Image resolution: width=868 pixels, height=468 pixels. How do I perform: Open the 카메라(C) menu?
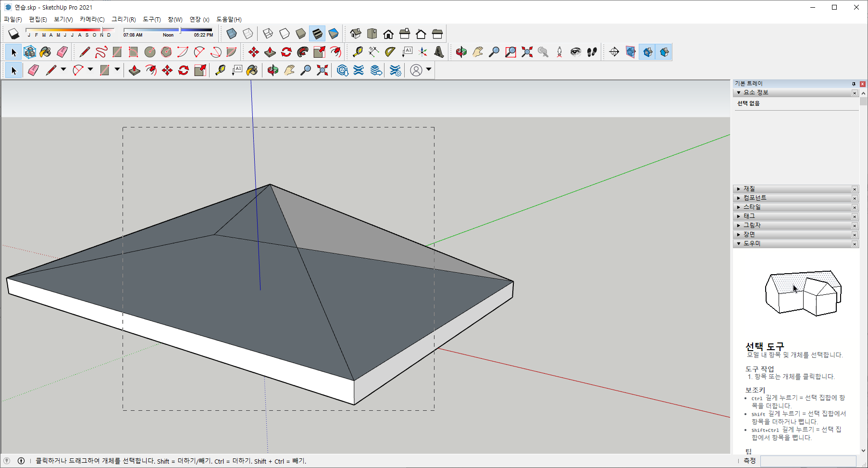pyautogui.click(x=92, y=20)
